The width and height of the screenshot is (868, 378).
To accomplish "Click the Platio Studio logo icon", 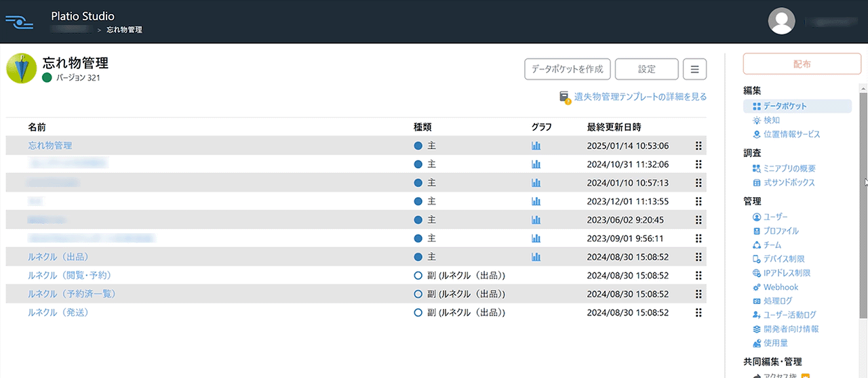I will (19, 22).
